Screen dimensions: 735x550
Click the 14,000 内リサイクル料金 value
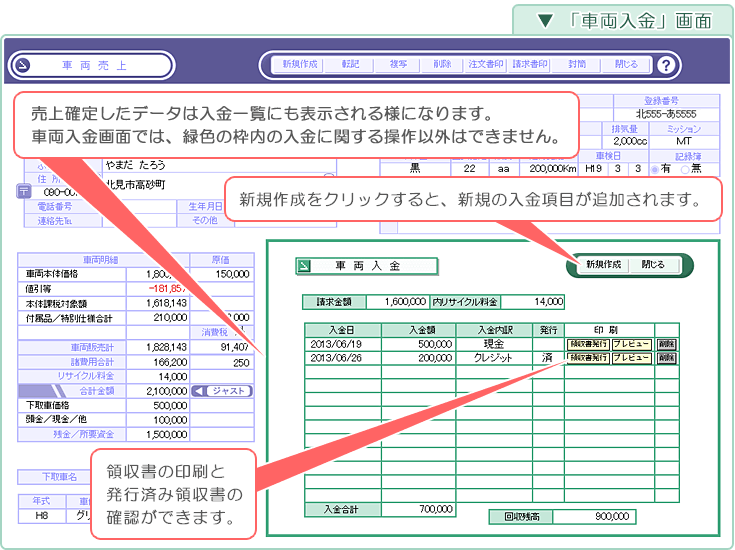532,302
